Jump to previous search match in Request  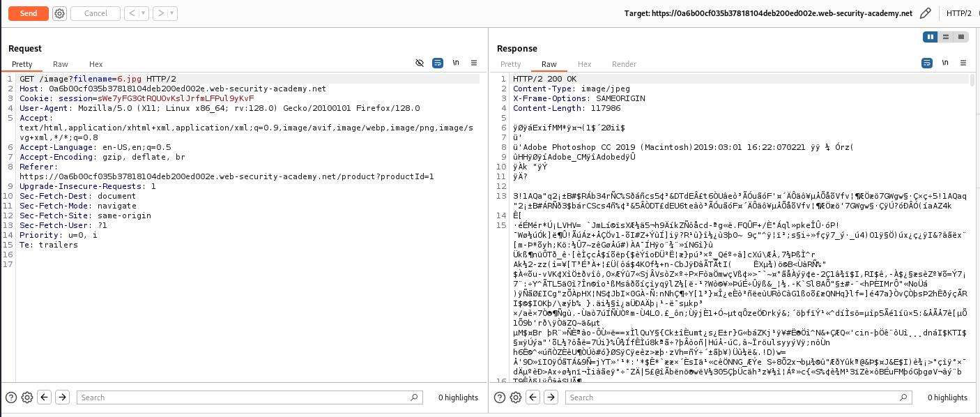[45, 397]
